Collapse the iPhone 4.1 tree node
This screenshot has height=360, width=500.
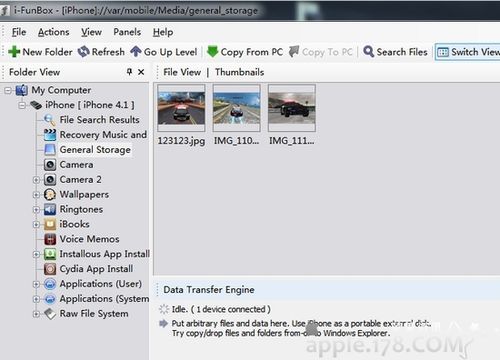[x=22, y=105]
